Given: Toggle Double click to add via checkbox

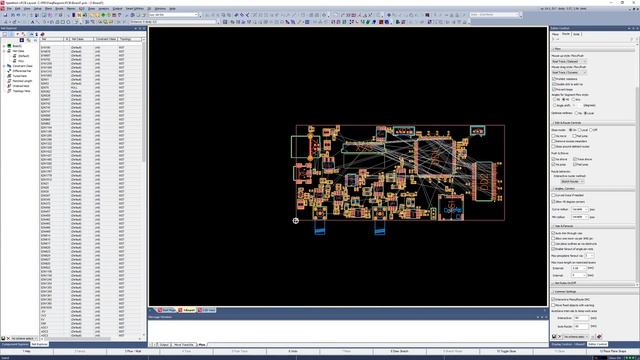Looking at the screenshot, I should point(554,84).
